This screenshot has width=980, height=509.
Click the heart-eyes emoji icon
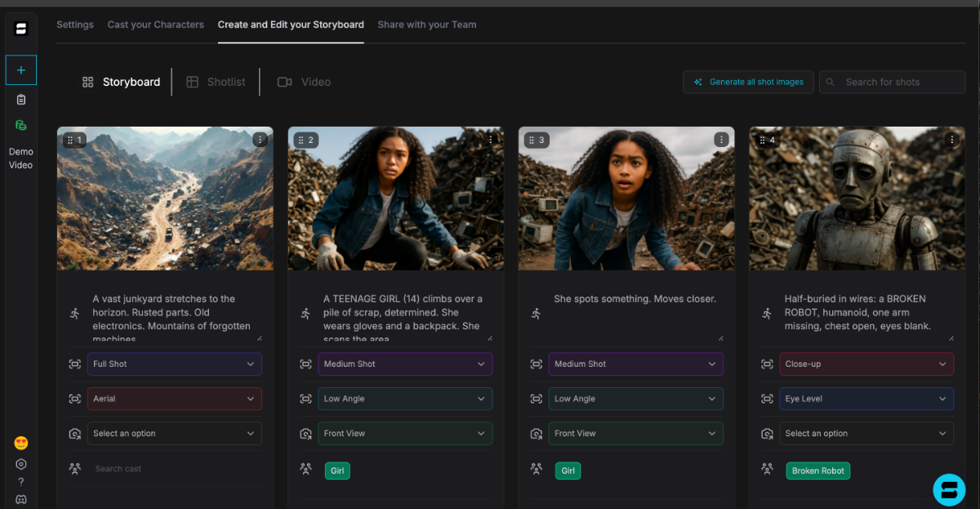(21, 444)
